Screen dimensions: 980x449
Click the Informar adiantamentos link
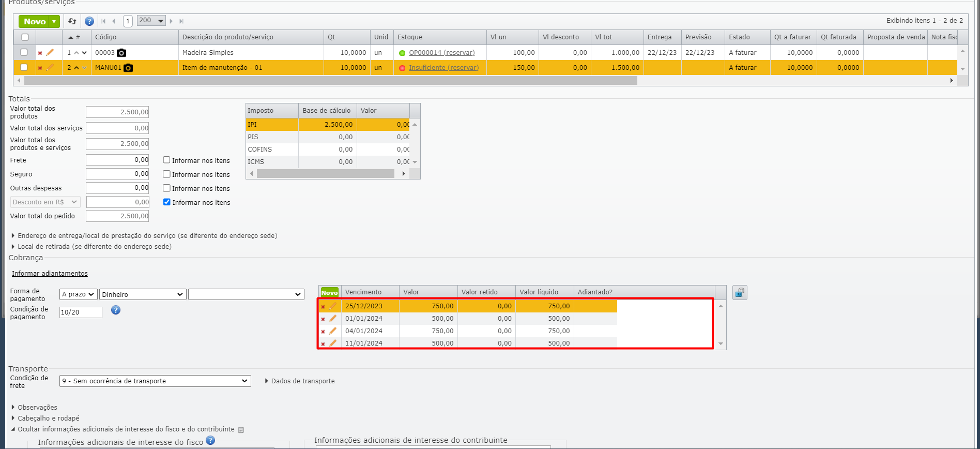click(x=50, y=274)
